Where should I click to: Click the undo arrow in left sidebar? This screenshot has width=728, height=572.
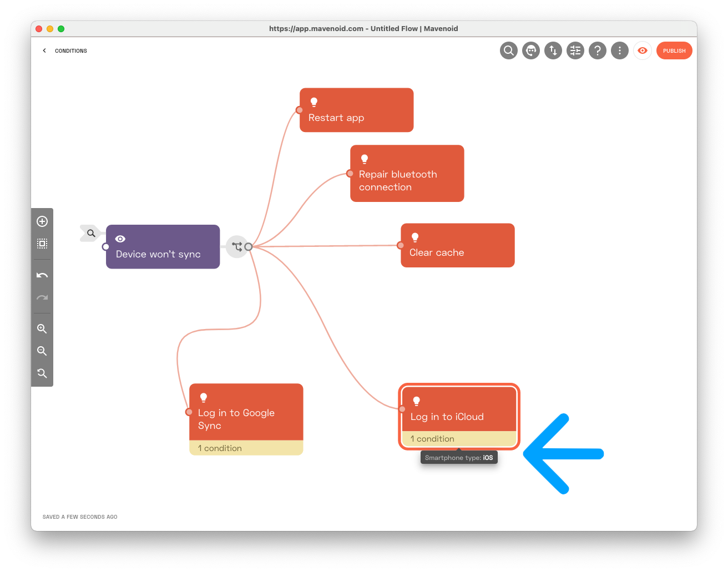42,275
